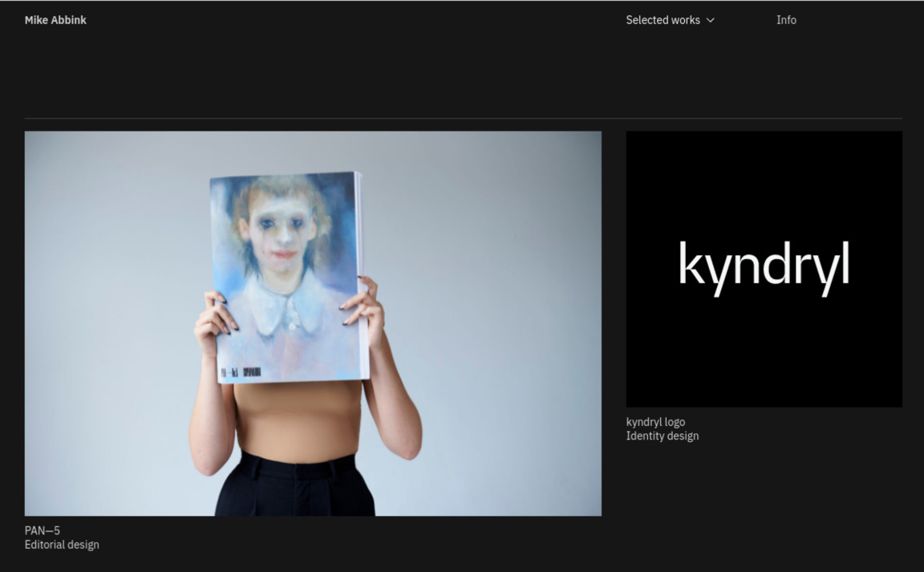Screen dimensions: 924x572
Task: Go to the Info page
Action: pyautogui.click(x=786, y=20)
